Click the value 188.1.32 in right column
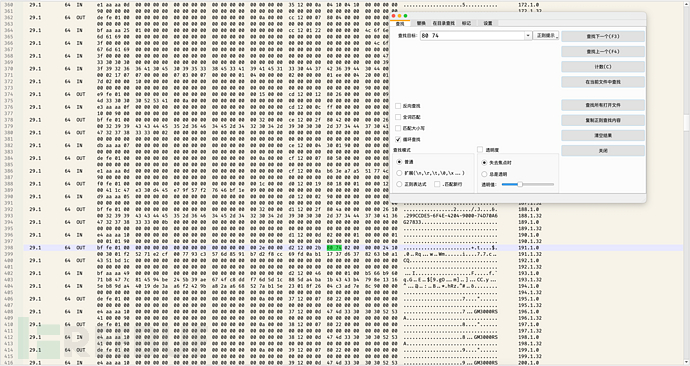The height and width of the screenshot is (366, 690). (529, 216)
